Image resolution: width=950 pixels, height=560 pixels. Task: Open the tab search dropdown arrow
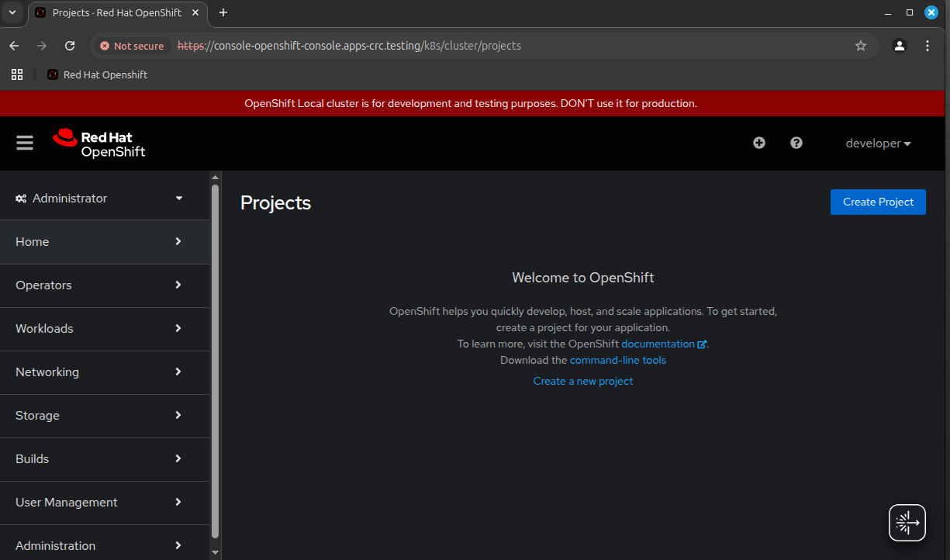click(x=12, y=12)
